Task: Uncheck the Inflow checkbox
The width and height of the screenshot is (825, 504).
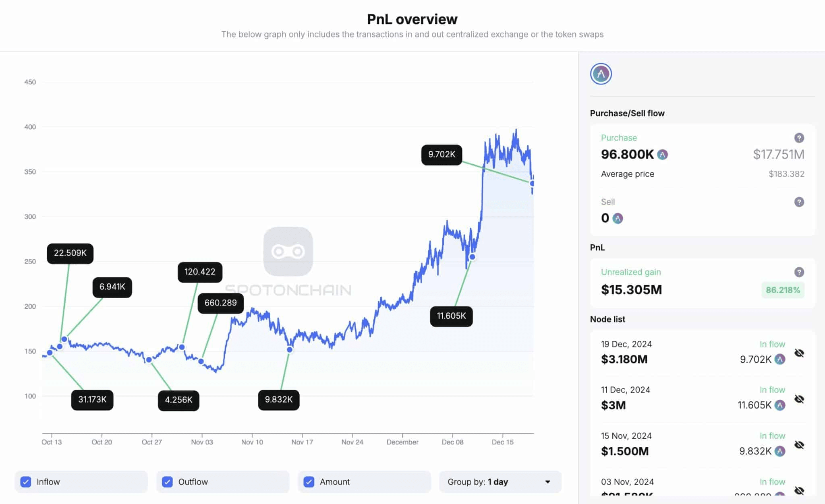Action: click(x=26, y=482)
